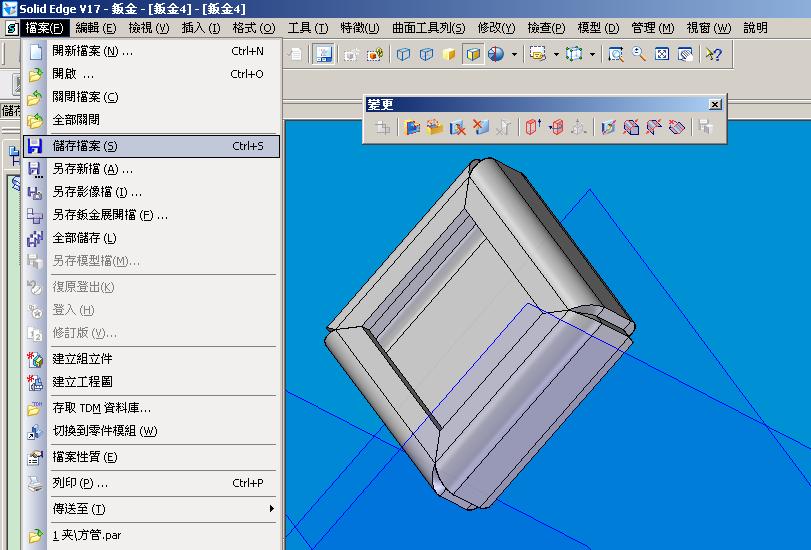Select the Pan hand tool
The width and height of the screenshot is (811, 550).
coord(685,54)
